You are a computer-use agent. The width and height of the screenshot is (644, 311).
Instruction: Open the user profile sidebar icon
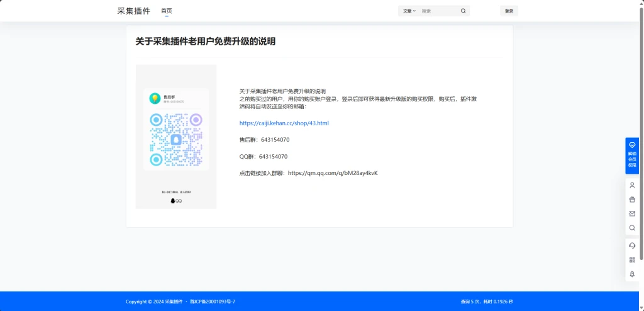632,185
